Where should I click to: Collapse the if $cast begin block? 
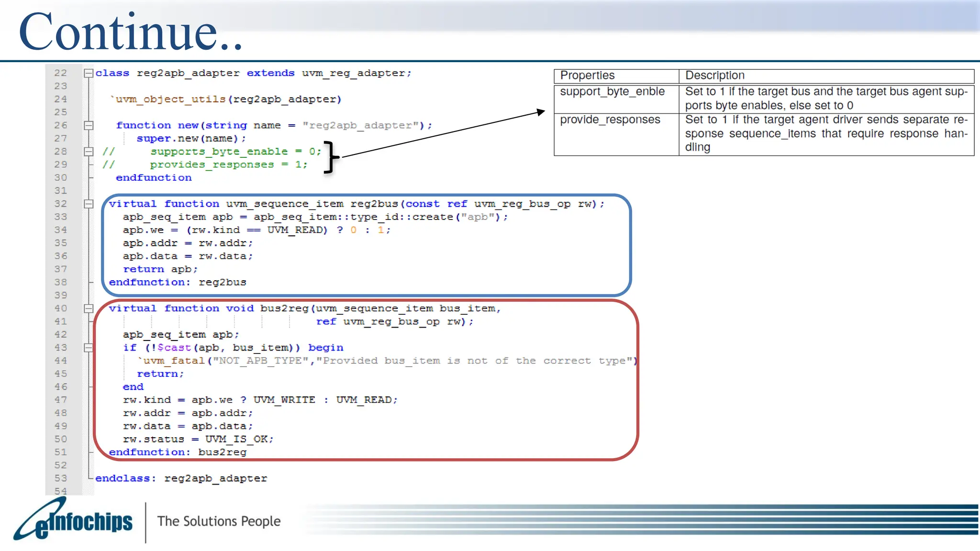point(89,348)
